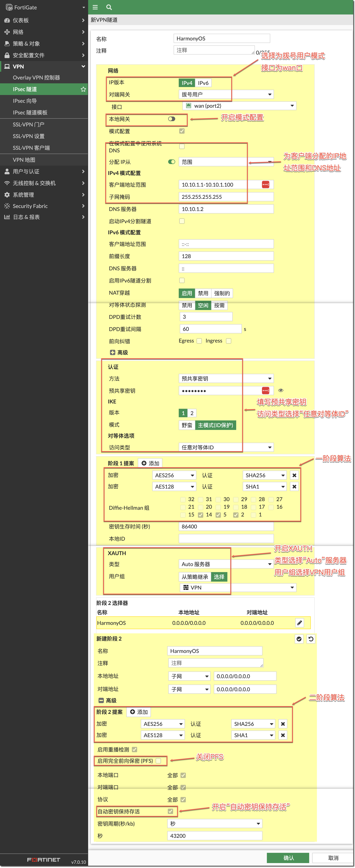Remove the AES128/SHA1 phase 1 proposal
Viewport: 355px width, 868px height.
(294, 486)
